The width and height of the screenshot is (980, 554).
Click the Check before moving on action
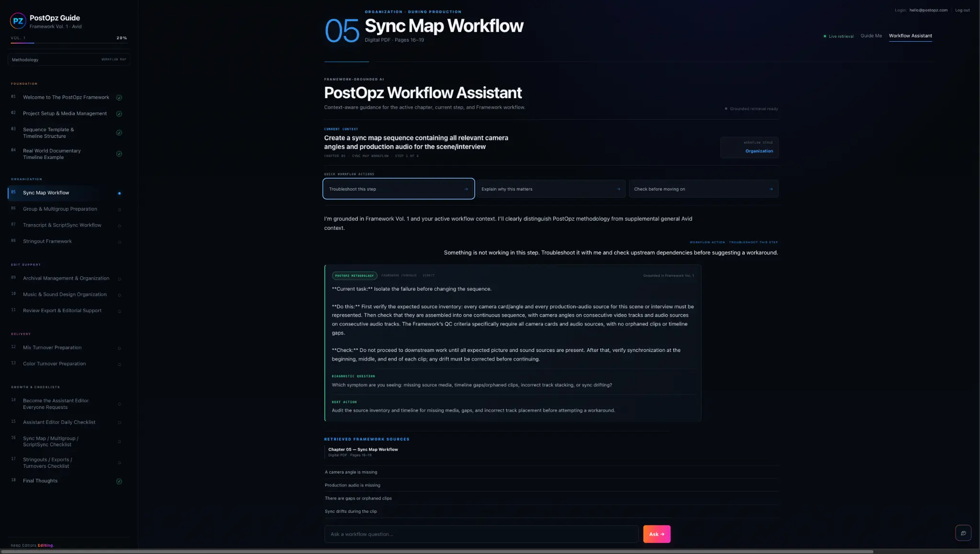tap(703, 189)
